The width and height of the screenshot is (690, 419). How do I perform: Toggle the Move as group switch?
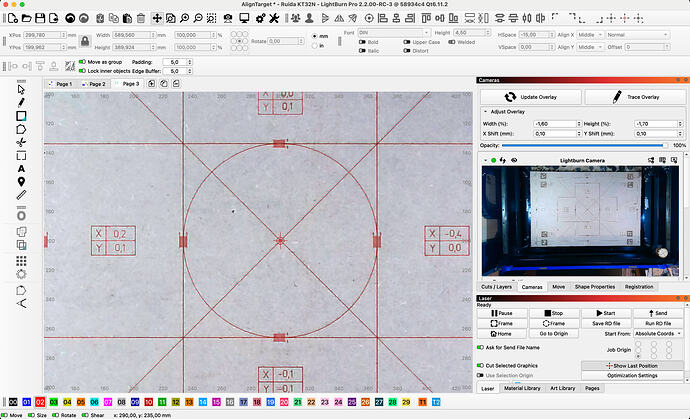tap(82, 62)
